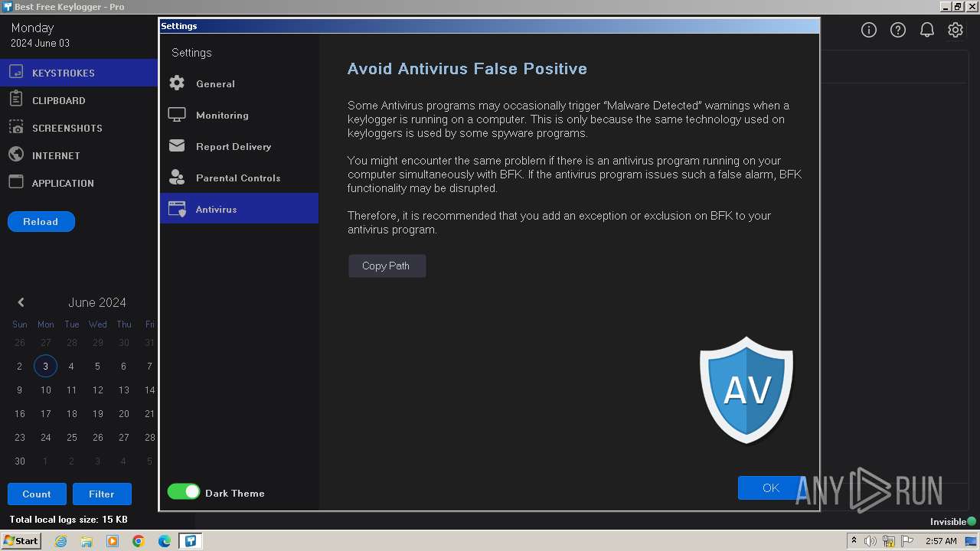The height and width of the screenshot is (551, 980).
Task: Click the Internet globe icon
Action: click(x=16, y=155)
